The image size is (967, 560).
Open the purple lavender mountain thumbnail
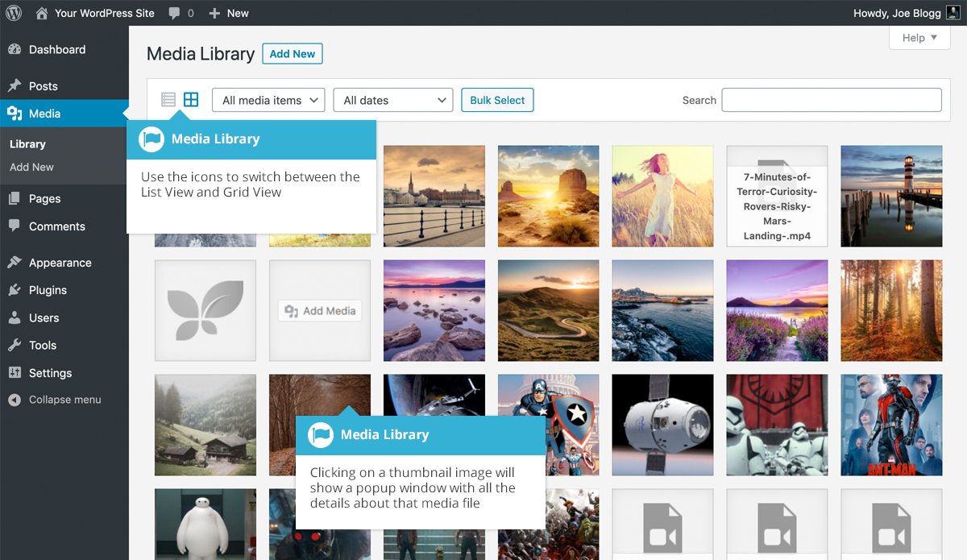[x=777, y=310]
